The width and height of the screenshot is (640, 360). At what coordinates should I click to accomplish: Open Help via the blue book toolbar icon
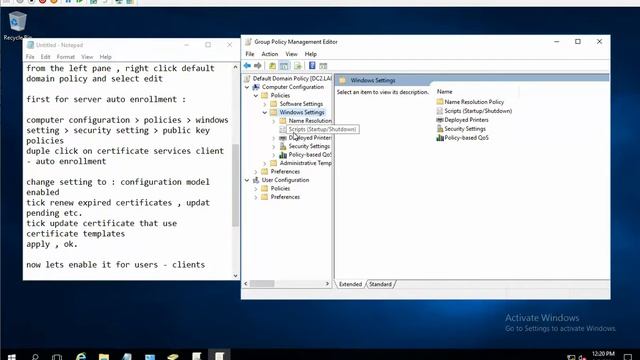click(312, 66)
